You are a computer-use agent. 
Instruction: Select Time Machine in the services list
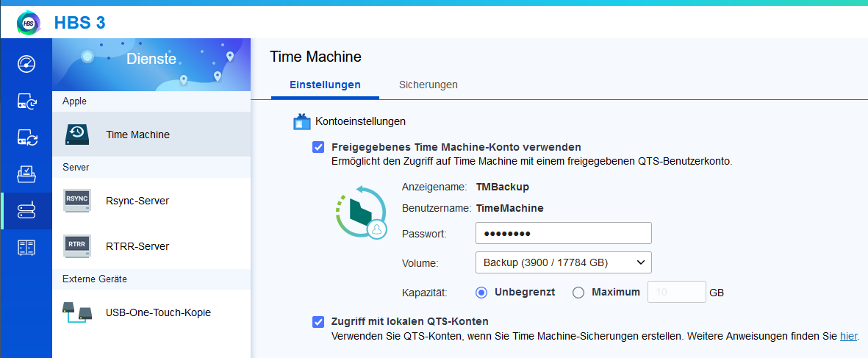151,135
